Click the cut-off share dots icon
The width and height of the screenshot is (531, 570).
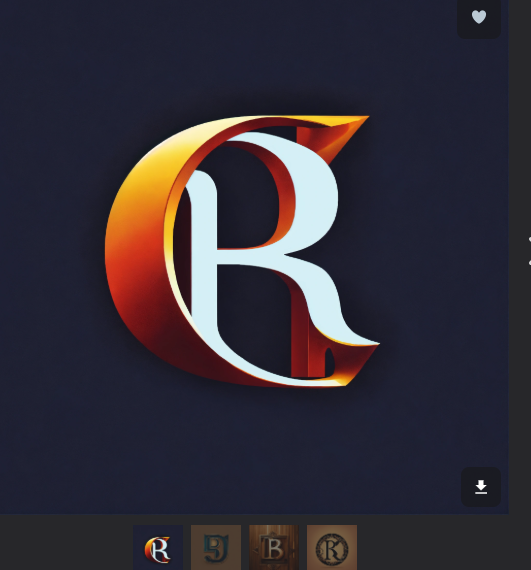click(x=530, y=251)
